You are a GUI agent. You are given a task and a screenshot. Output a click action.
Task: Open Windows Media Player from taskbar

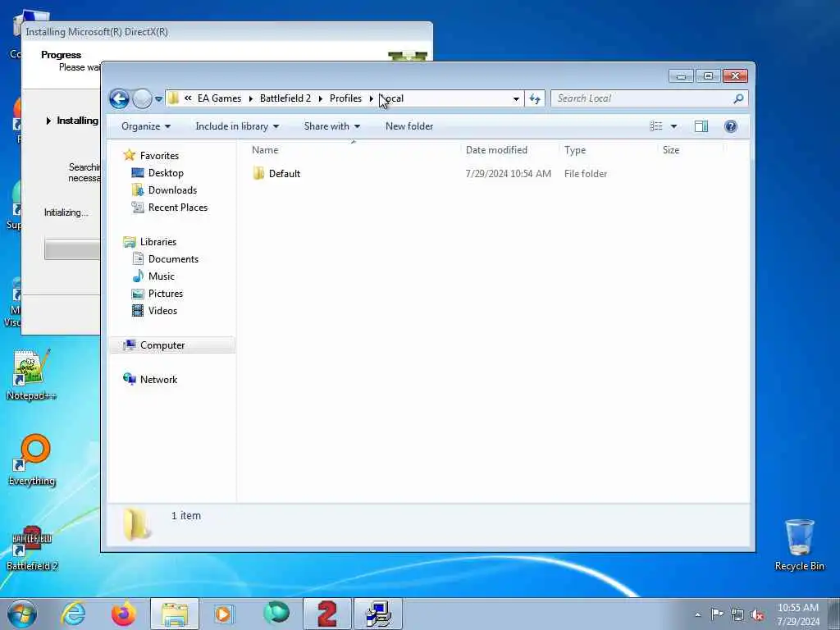[225, 614]
